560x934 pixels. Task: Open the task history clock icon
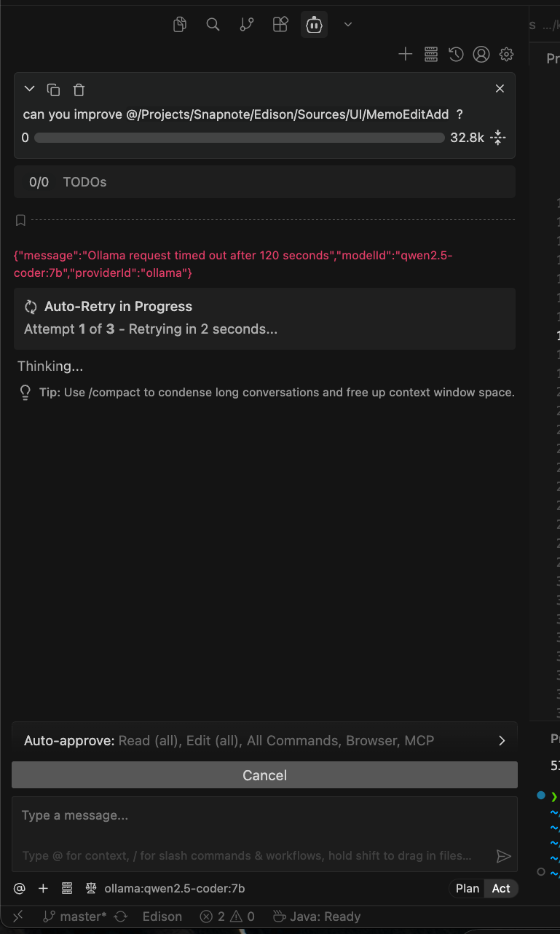456,54
